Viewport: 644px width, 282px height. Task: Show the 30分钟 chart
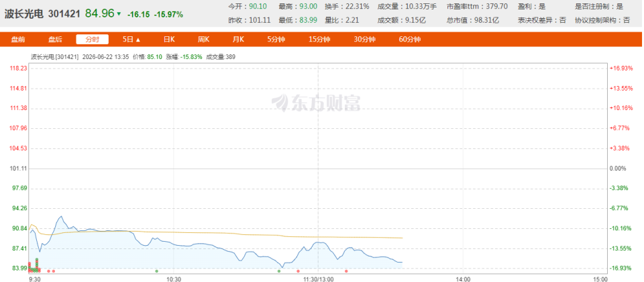point(365,40)
